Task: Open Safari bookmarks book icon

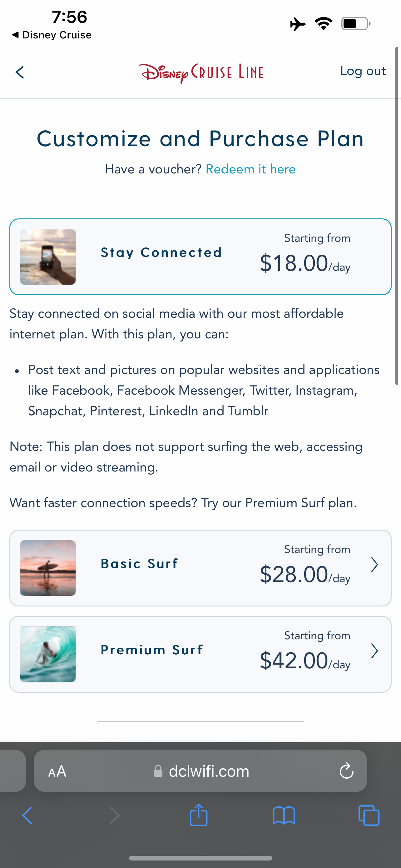Action: (x=284, y=816)
